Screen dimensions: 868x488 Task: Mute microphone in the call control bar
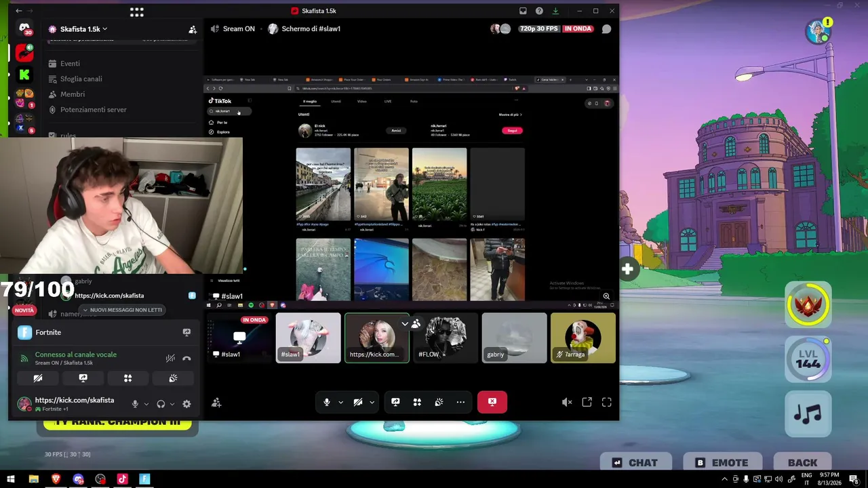click(x=326, y=402)
